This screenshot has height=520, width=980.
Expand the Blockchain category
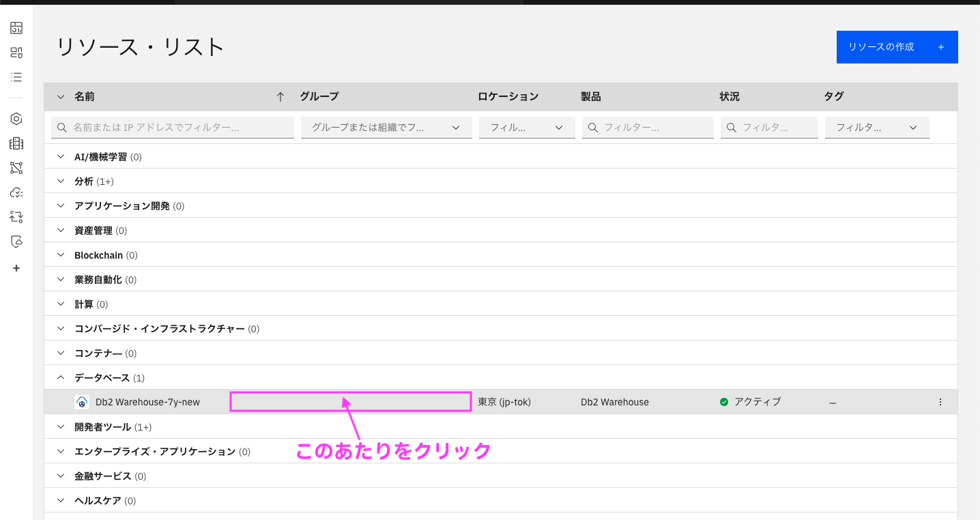[x=60, y=255]
